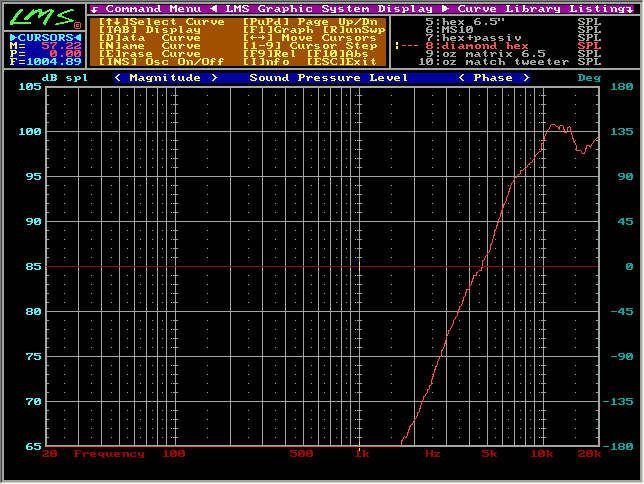Click the M= 57.22 cursor value
The width and height of the screenshot is (644, 484).
click(45, 46)
